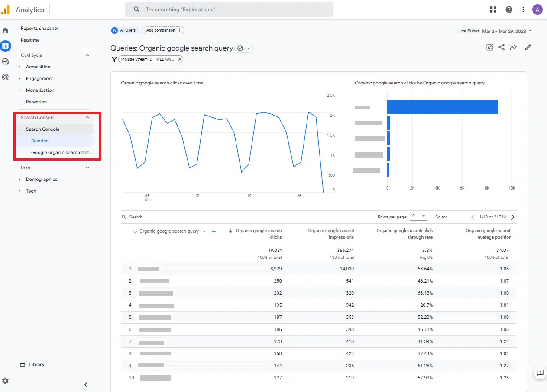This screenshot has height=392, width=547.
Task: Click the top blue bar in chart
Action: (x=442, y=107)
